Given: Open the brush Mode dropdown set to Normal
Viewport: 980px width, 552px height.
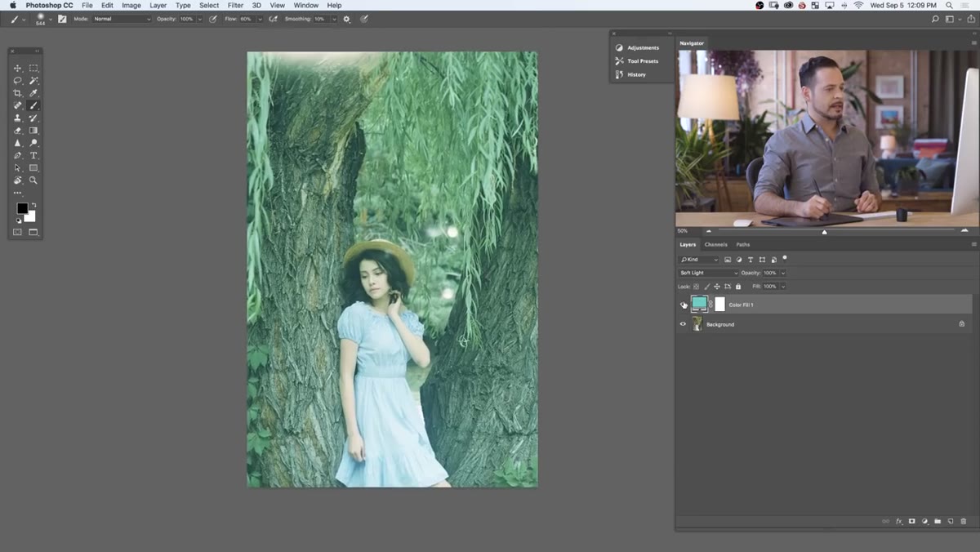Looking at the screenshot, I should coord(122,19).
